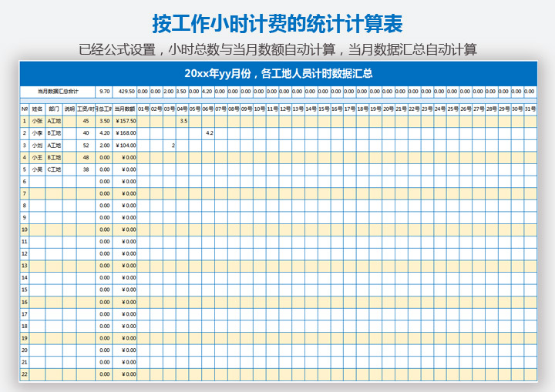The height and width of the screenshot is (392, 555).
Task: Select the total hours '3.50' in 小张's row
Action: [104, 121]
